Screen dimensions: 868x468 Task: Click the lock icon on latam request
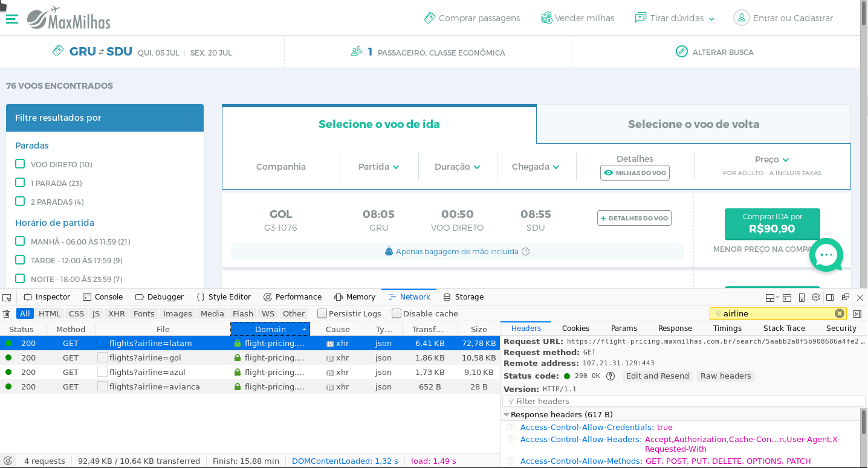point(238,343)
